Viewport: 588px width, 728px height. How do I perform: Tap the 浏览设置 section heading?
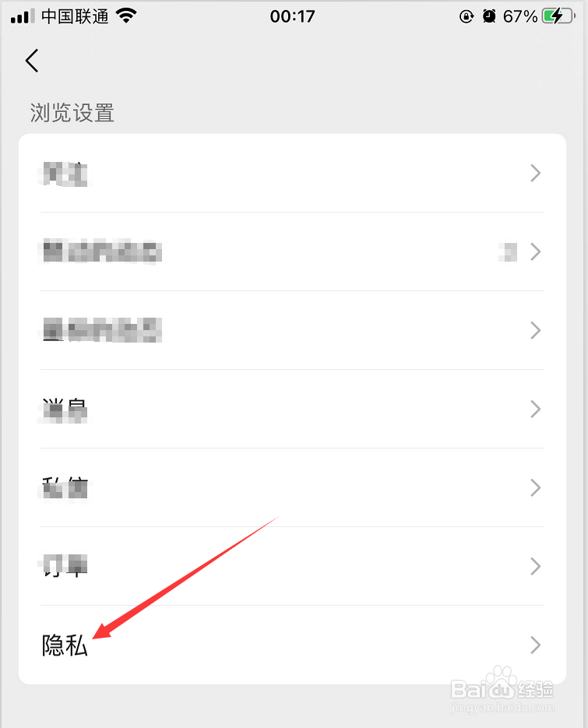(x=72, y=113)
